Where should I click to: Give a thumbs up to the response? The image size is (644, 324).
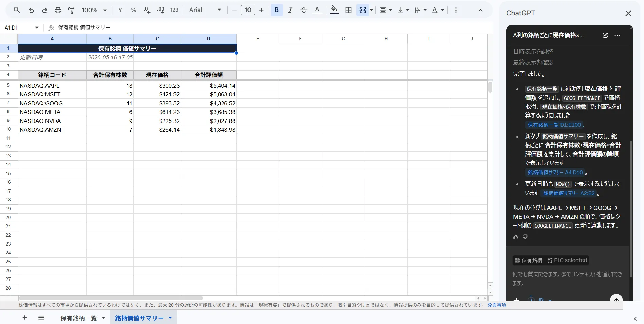click(x=516, y=237)
